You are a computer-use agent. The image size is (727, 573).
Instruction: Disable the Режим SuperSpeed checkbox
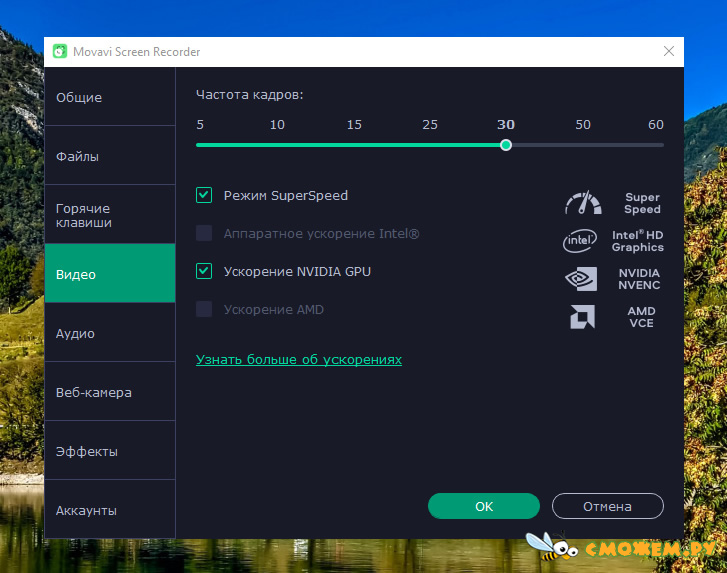pos(204,195)
